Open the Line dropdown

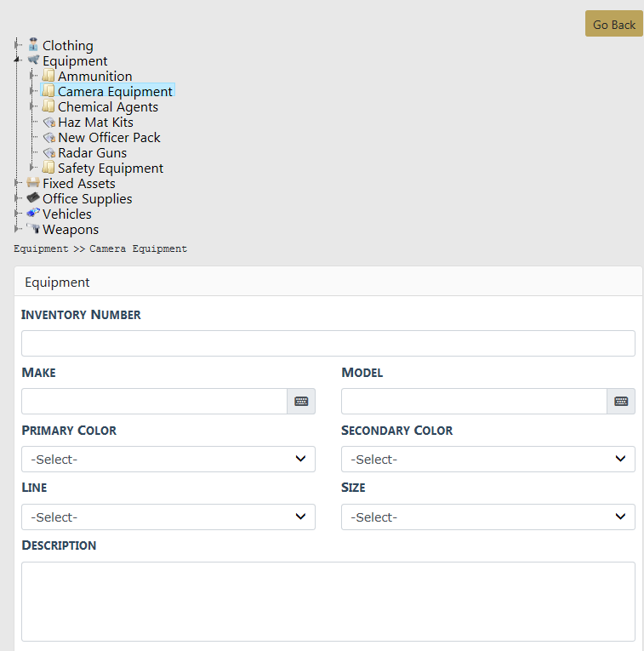[x=168, y=517]
